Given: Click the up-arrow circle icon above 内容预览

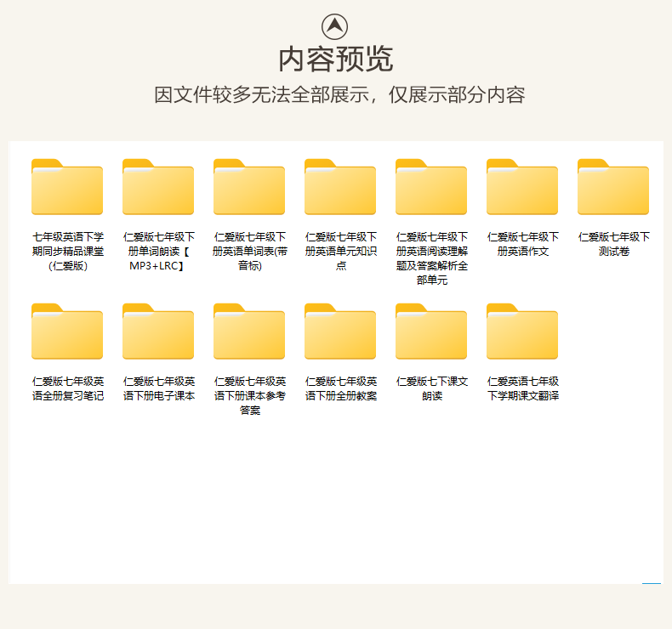Looking at the screenshot, I should tap(334, 26).
